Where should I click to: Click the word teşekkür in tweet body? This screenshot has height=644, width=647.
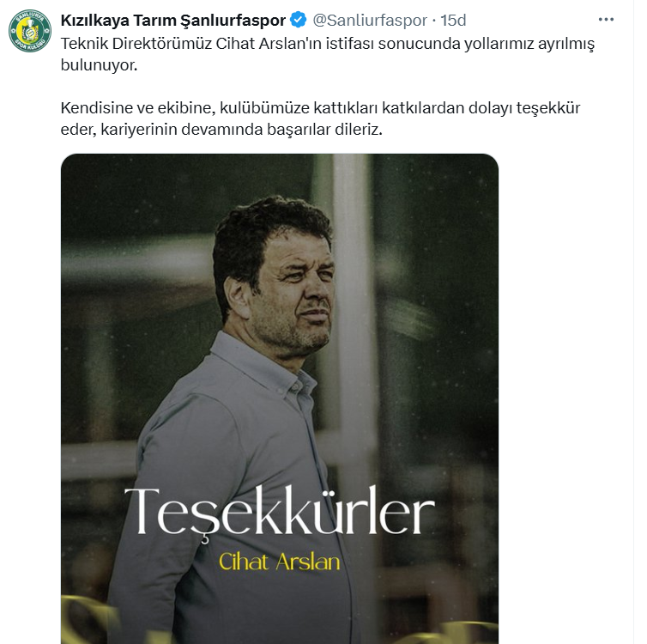(548, 107)
